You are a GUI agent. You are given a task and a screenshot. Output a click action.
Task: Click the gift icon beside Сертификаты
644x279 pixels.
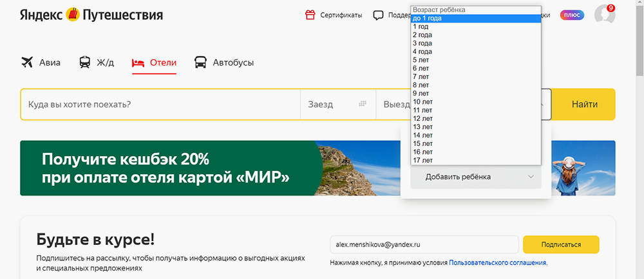pos(310,15)
